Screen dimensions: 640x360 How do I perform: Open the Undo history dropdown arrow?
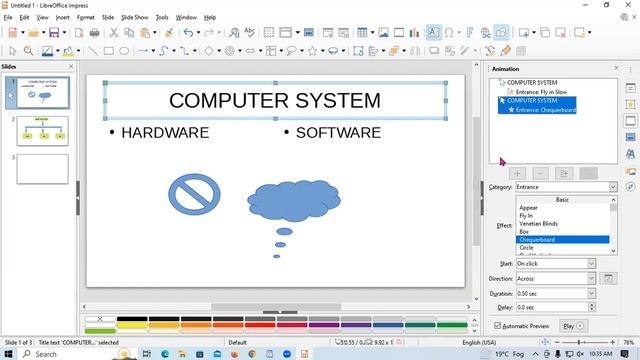point(198,33)
